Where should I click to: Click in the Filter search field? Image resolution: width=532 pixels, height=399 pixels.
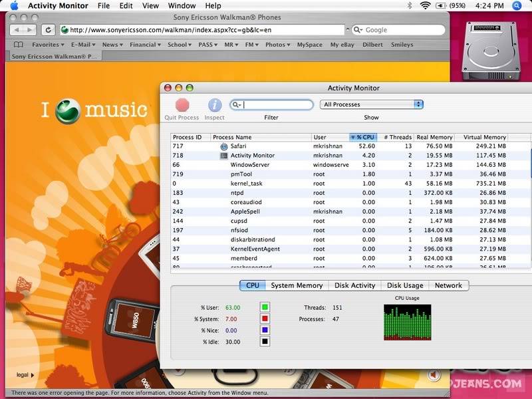271,105
